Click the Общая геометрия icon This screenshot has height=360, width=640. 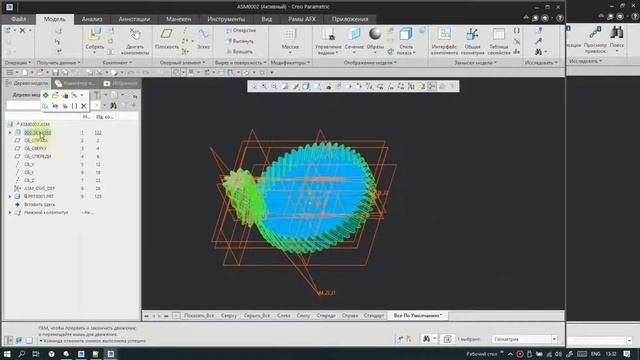tap(472, 35)
